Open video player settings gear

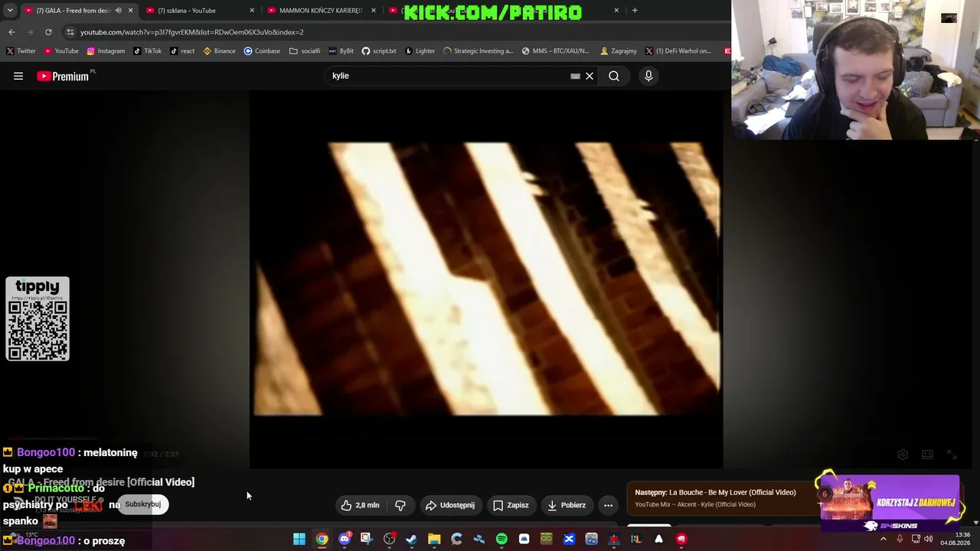(903, 455)
